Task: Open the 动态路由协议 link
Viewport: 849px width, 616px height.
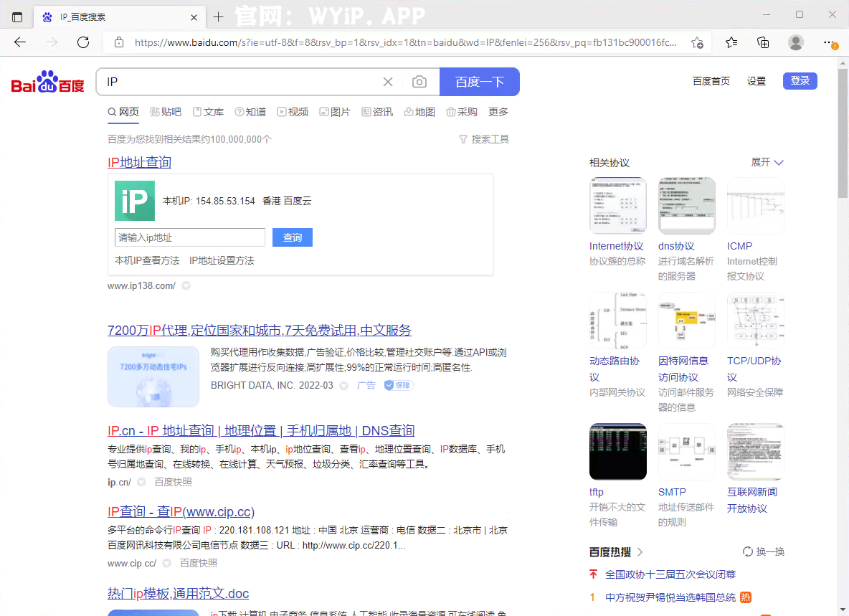Action: point(615,369)
